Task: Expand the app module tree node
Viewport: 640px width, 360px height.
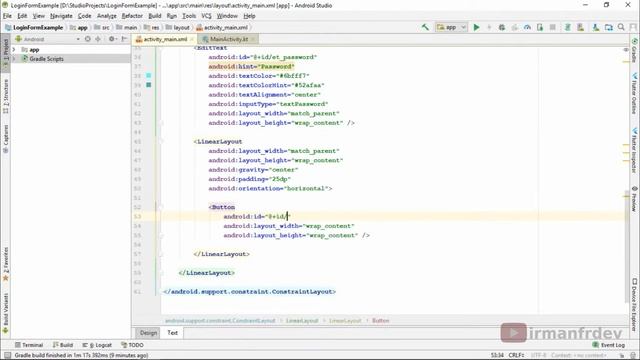Action: [14, 49]
